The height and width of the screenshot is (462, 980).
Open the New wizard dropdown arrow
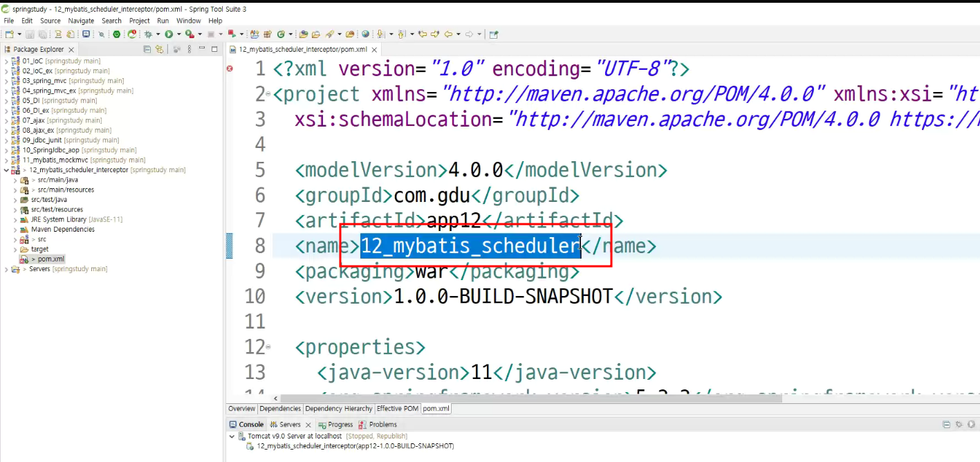[x=19, y=34]
